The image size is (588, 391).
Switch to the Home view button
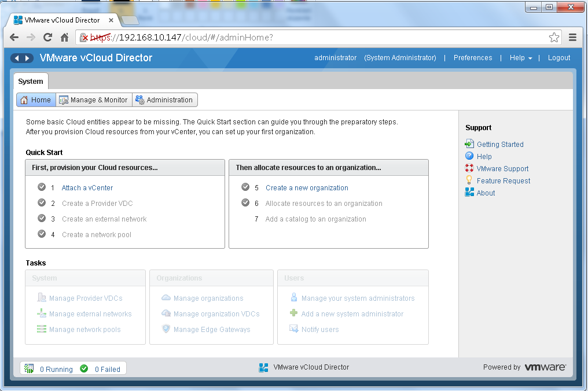(x=36, y=100)
